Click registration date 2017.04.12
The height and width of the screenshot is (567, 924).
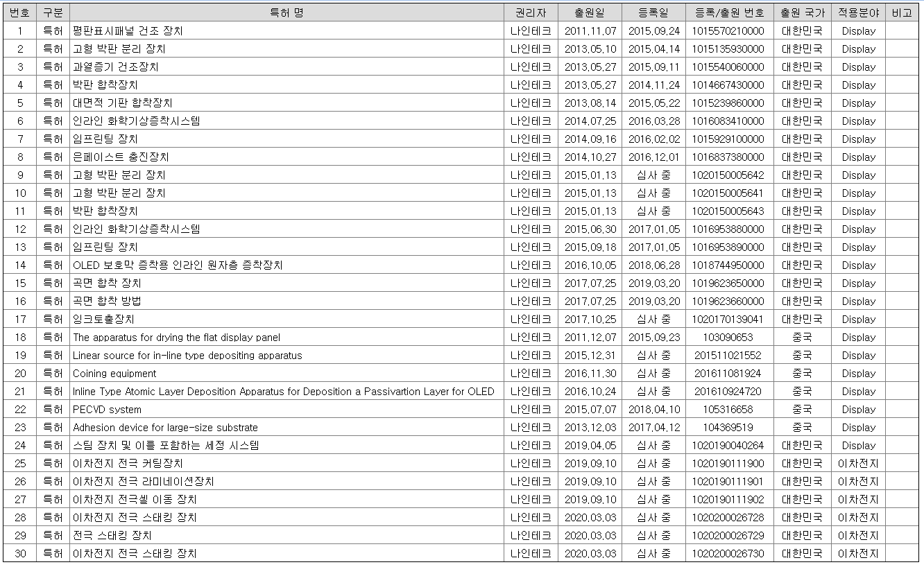click(x=654, y=428)
